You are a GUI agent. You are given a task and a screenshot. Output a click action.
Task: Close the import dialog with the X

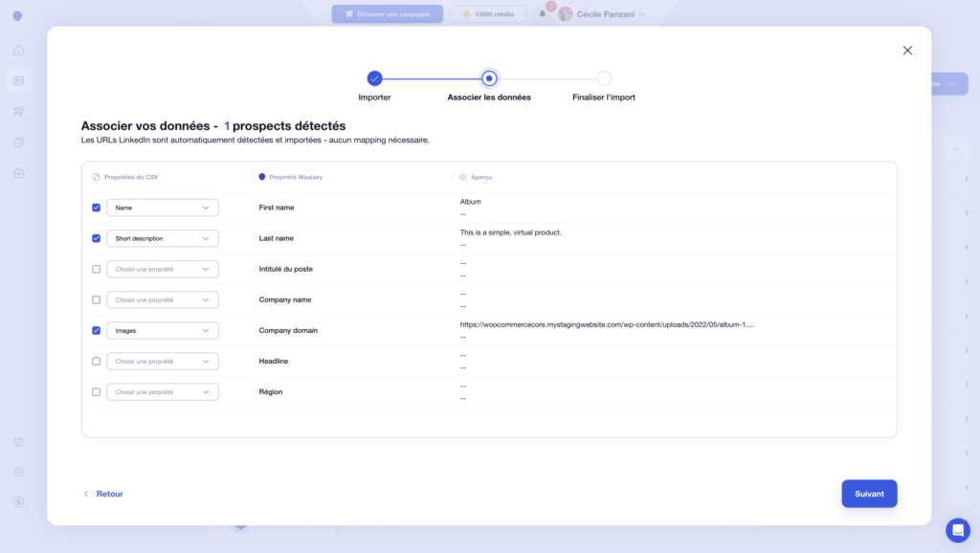pos(907,51)
